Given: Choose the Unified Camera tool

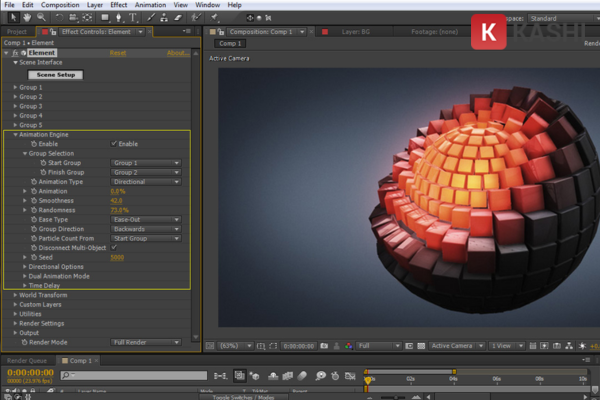Looking at the screenshot, I should pos(73,18).
